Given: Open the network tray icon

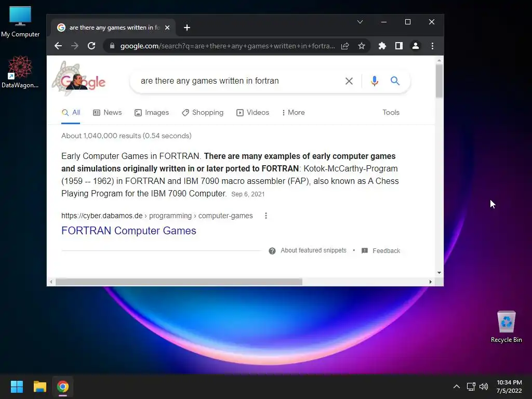Looking at the screenshot, I should [471, 387].
